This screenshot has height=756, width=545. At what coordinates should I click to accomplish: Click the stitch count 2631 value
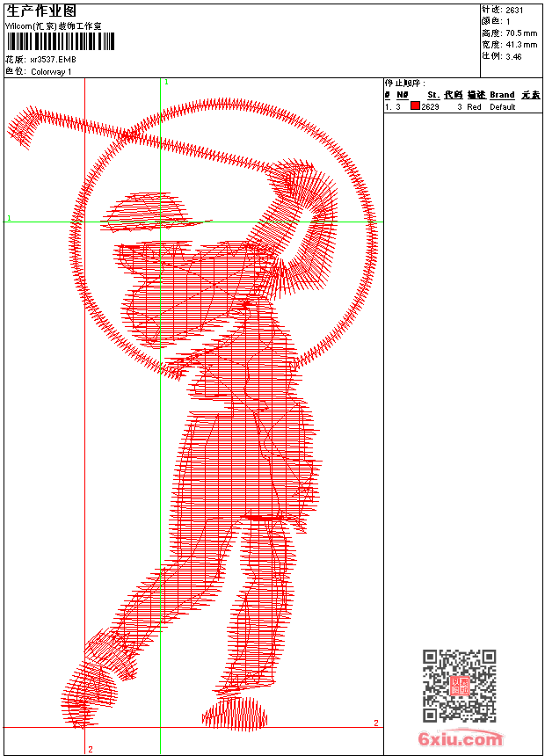tap(514, 11)
